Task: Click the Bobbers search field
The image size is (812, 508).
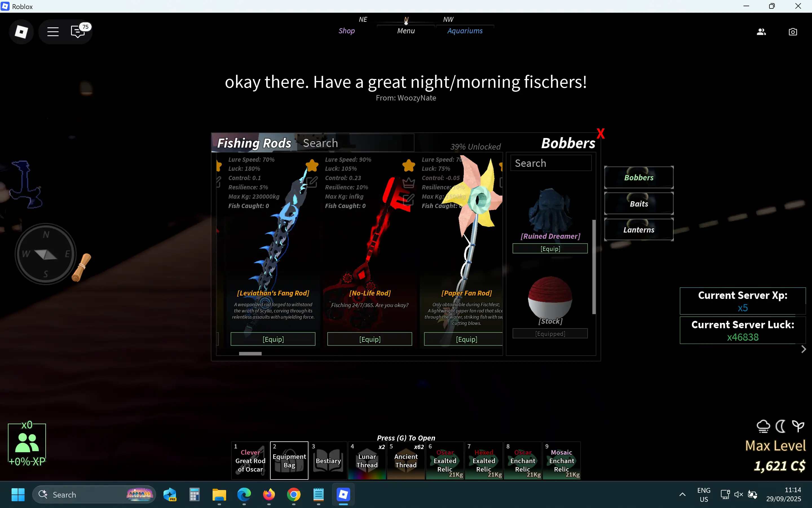Action: tap(551, 163)
